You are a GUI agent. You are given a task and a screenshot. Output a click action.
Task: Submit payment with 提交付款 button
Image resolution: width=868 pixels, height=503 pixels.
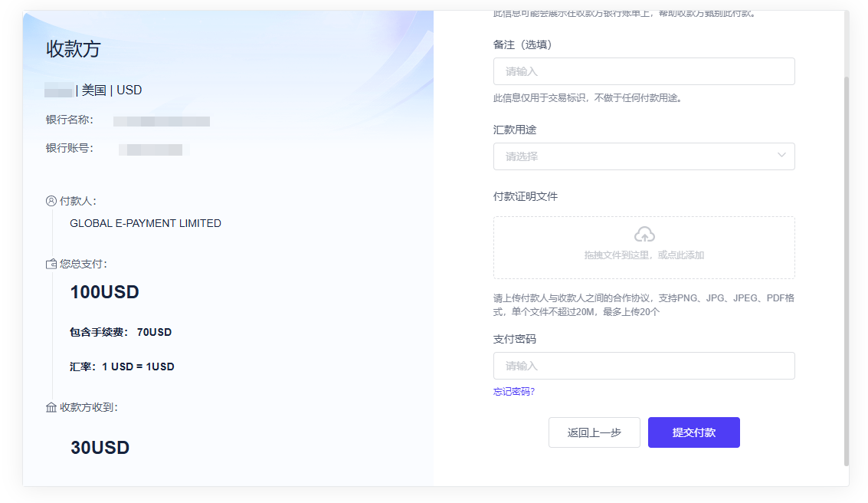pos(693,432)
